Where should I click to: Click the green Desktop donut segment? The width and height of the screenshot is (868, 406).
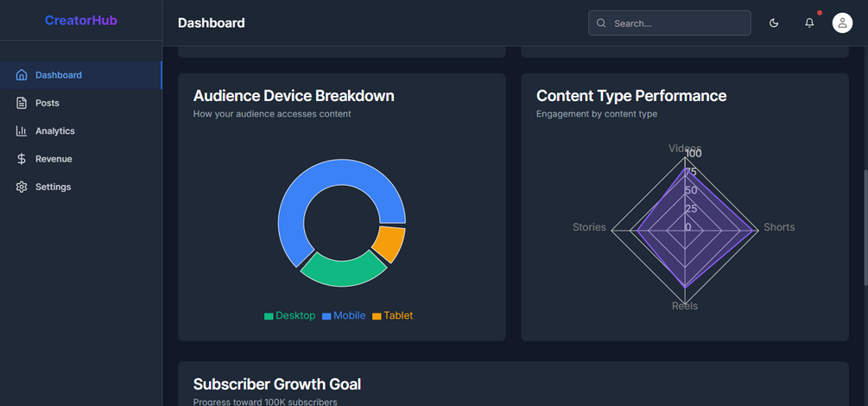pos(342,271)
